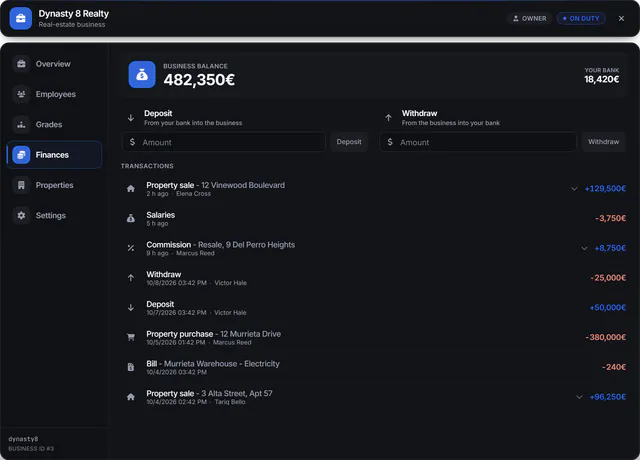Screen dimensions: 640x460
Task: Expand the 3 Alta Street sale details
Action: 579,397
